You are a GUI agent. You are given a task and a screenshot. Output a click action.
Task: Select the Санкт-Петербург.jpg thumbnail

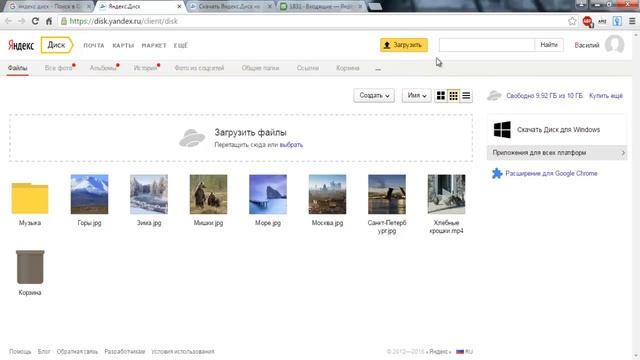coord(387,194)
